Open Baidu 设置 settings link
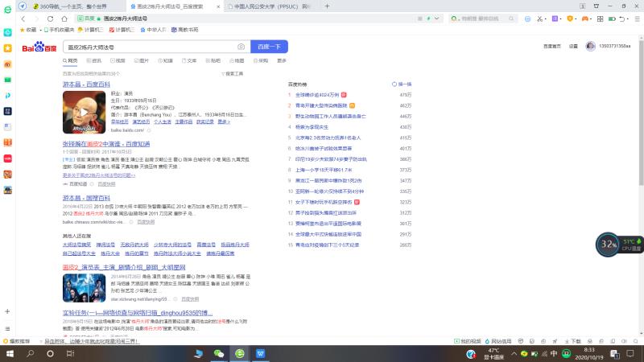The height and width of the screenshot is (362, 644). pos(573,47)
